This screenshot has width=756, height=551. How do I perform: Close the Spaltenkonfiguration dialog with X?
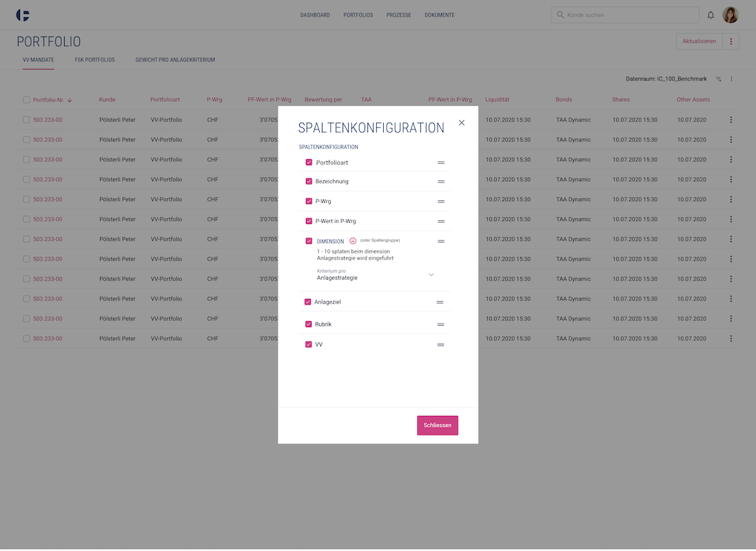point(462,123)
